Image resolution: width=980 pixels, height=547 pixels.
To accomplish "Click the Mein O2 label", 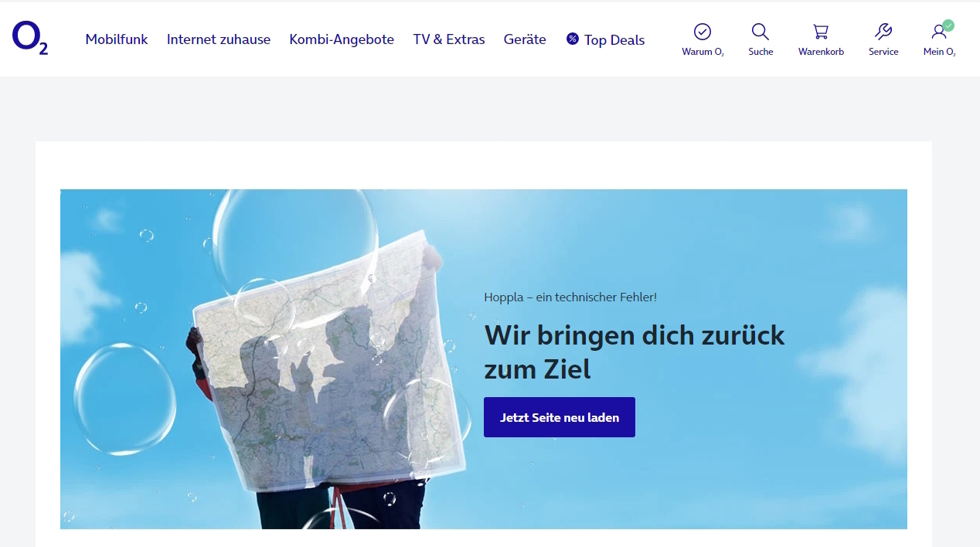I will click(940, 52).
